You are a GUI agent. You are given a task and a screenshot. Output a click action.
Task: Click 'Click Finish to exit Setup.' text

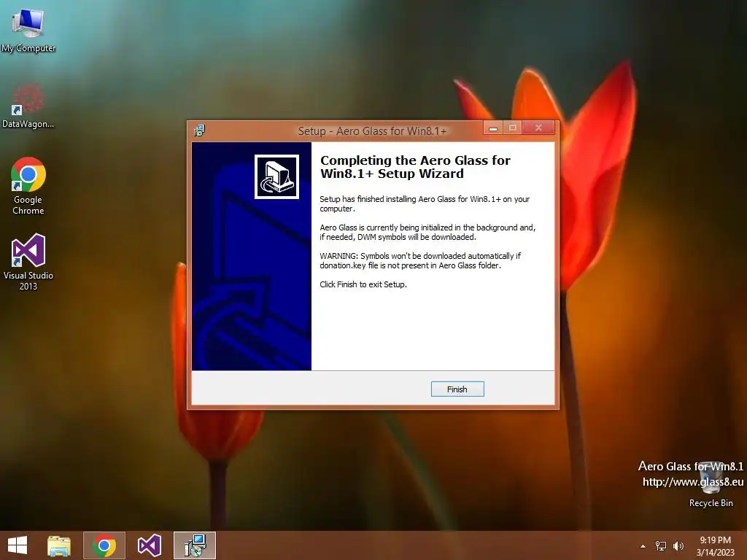pyautogui.click(x=363, y=284)
